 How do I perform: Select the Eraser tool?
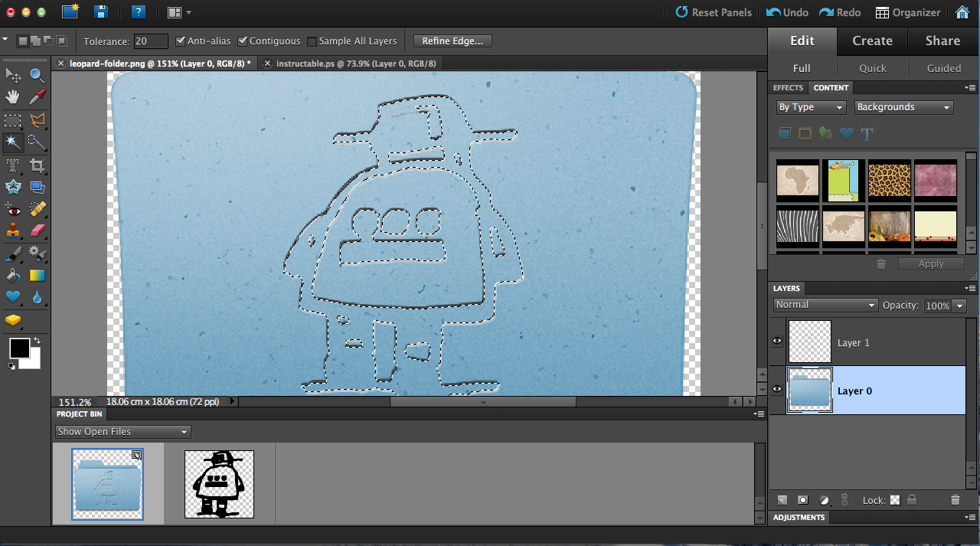(x=37, y=230)
